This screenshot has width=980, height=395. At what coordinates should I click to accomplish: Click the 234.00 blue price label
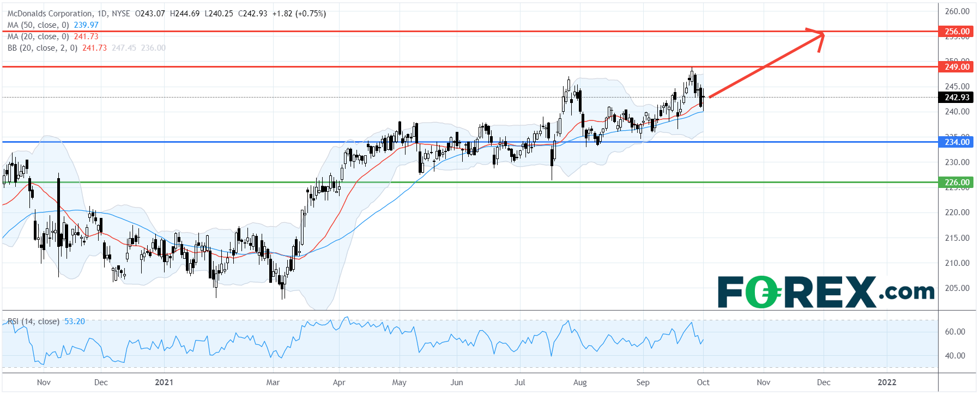point(957,142)
